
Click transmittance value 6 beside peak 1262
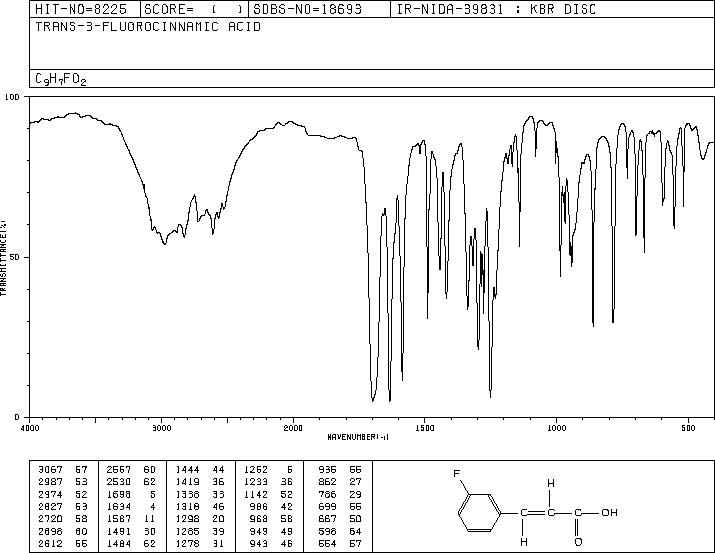click(290, 469)
